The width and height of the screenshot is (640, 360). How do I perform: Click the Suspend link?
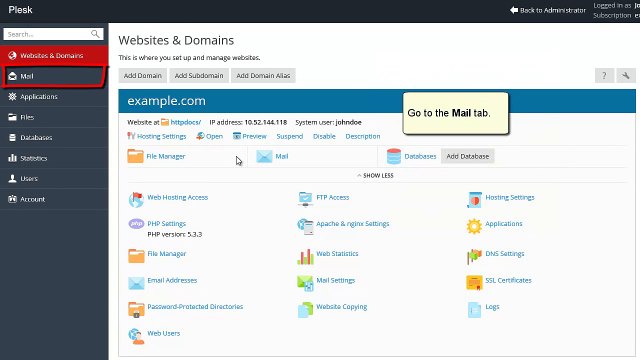290,136
